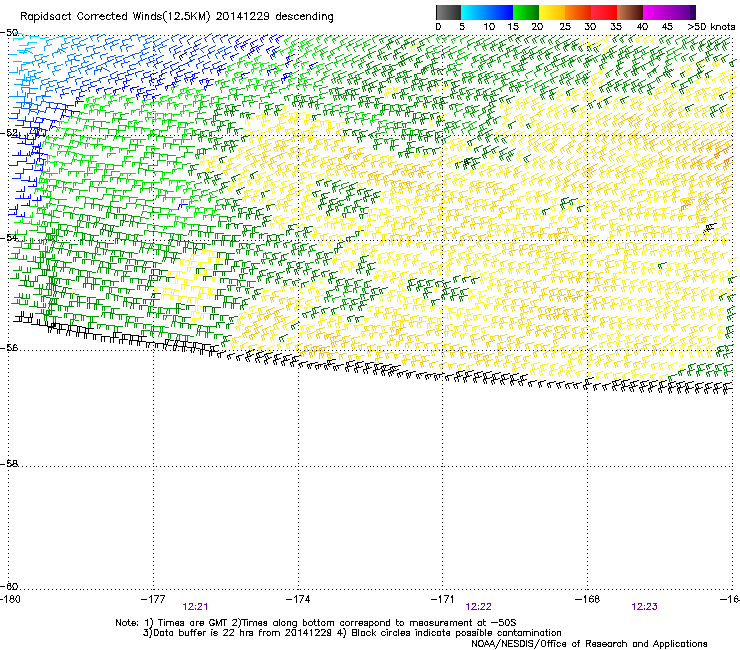Click the red 30-35 knots color segment

(604, 12)
